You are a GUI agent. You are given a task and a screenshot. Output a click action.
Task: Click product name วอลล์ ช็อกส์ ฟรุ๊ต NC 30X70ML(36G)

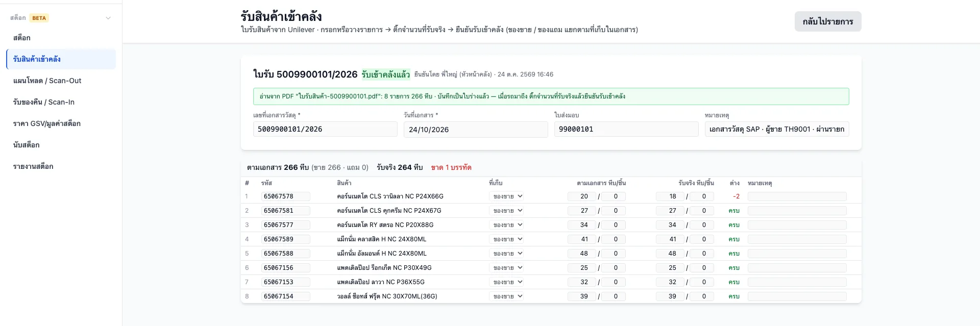pos(387,296)
